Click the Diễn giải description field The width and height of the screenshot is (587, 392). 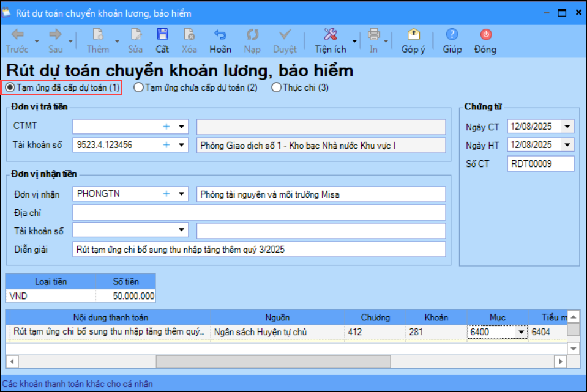pyautogui.click(x=259, y=249)
